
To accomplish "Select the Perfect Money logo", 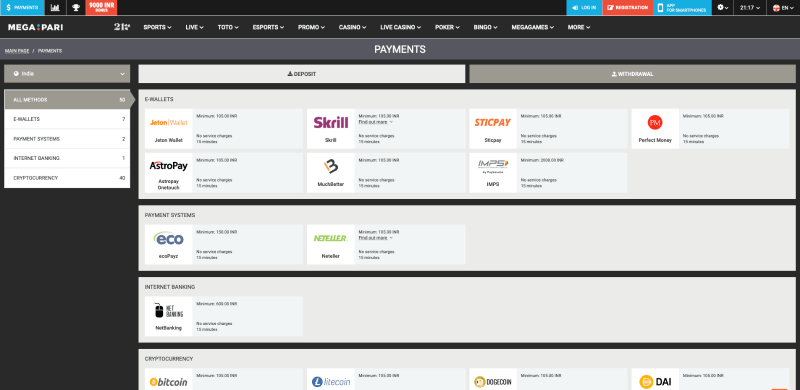I will (x=655, y=122).
